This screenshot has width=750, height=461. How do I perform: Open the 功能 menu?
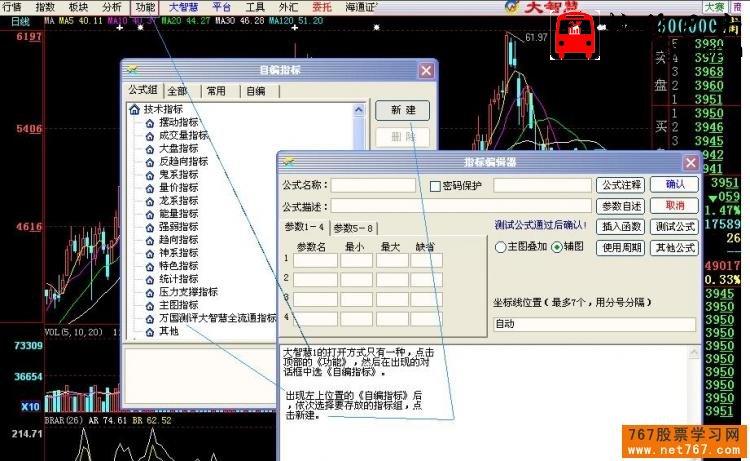(145, 6)
